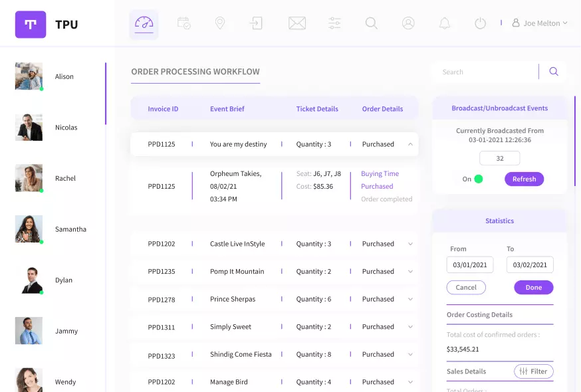Select the Statistics panel tab
Image resolution: width=581 pixels, height=392 pixels.
pos(499,221)
